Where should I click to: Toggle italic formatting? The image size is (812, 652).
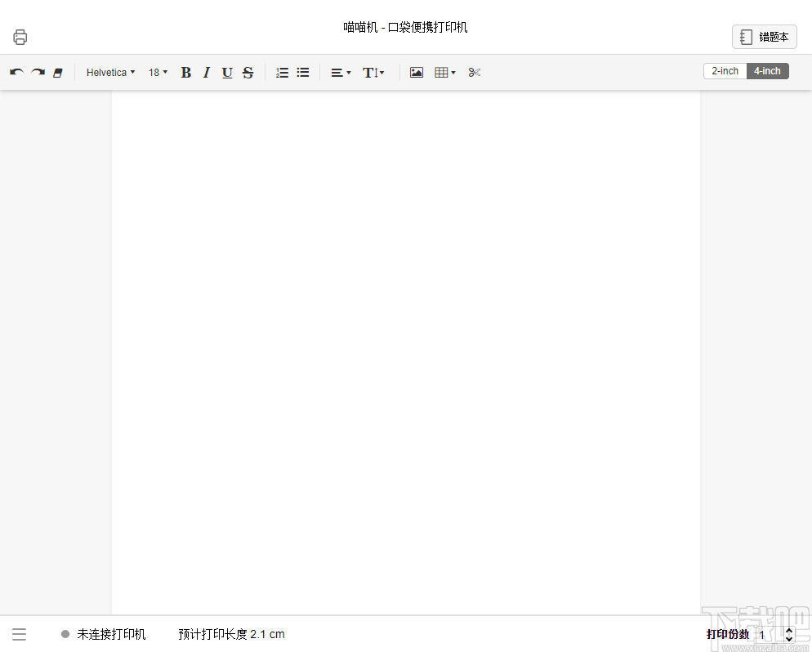click(206, 72)
